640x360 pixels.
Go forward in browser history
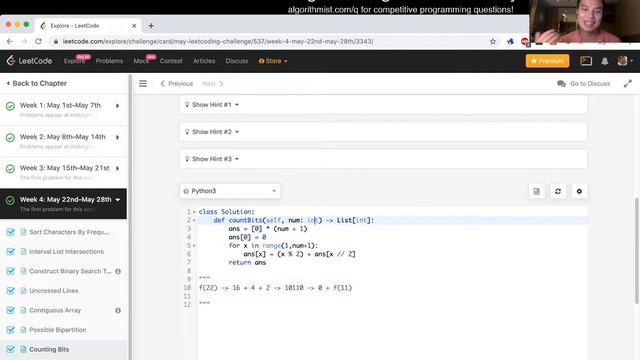coord(24,41)
